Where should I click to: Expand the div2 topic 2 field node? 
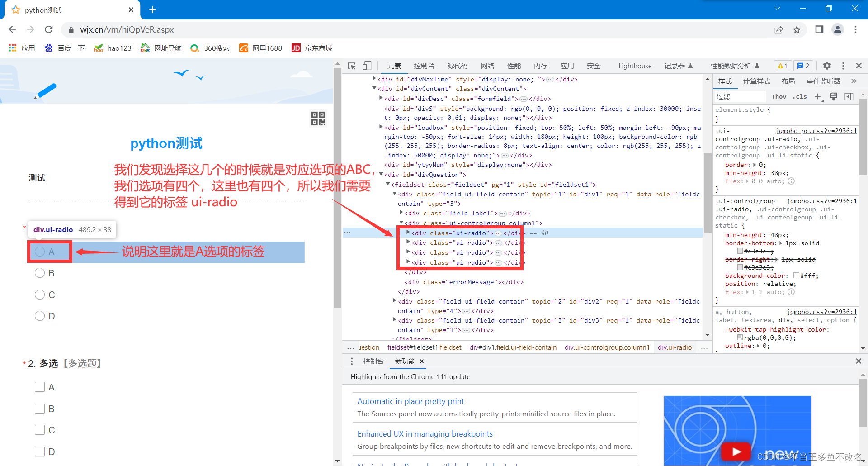click(394, 301)
